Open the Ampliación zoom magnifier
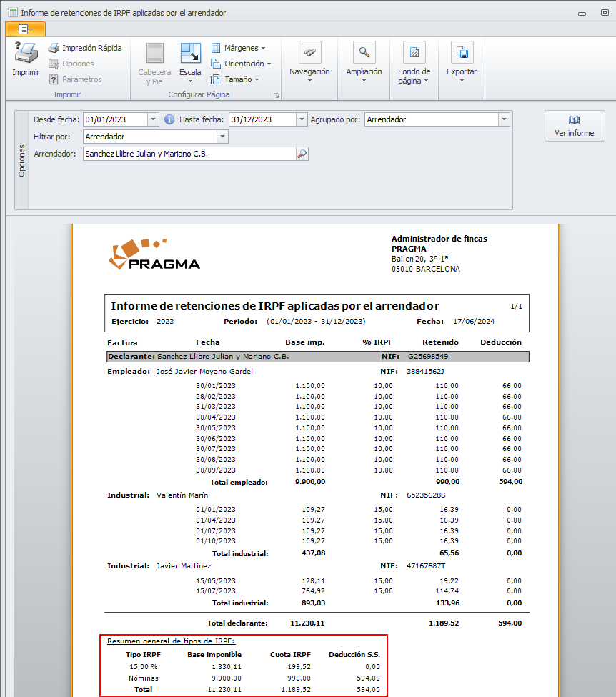 pyautogui.click(x=364, y=62)
